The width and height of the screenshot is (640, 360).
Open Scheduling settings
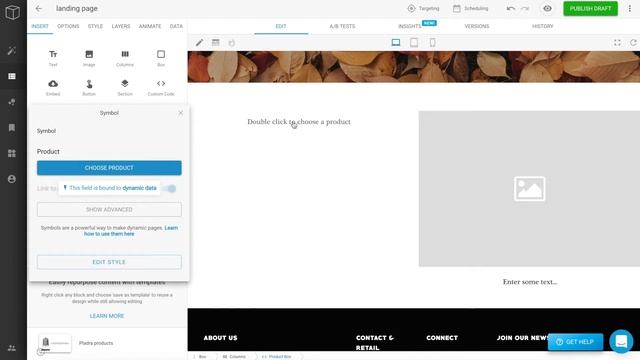[470, 8]
